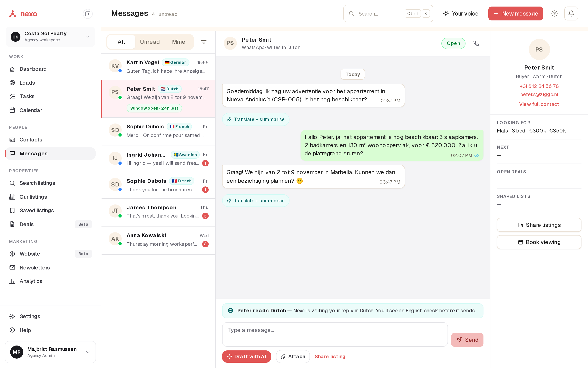Open Deals section
The height and width of the screenshot is (368, 588).
(x=51, y=224)
